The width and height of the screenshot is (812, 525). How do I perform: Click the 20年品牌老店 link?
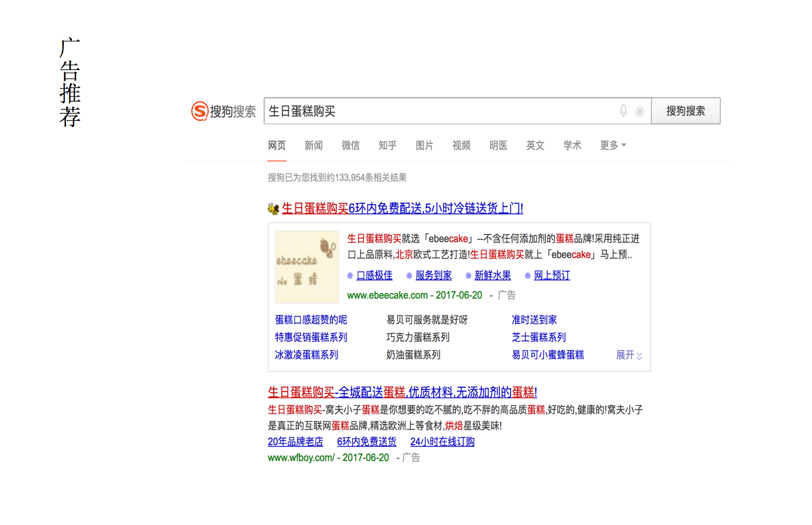[x=295, y=442]
